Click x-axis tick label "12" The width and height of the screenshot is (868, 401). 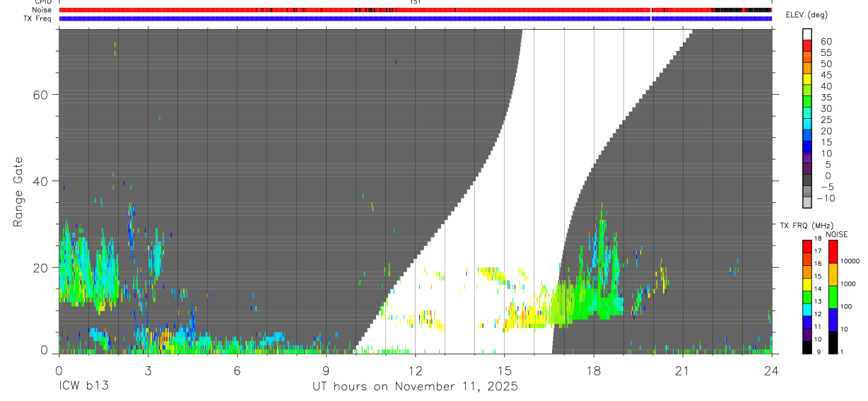click(x=415, y=370)
